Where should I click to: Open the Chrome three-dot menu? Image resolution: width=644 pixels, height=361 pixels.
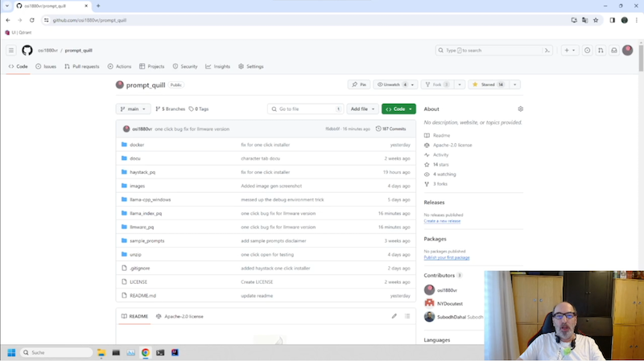pyautogui.click(x=637, y=20)
